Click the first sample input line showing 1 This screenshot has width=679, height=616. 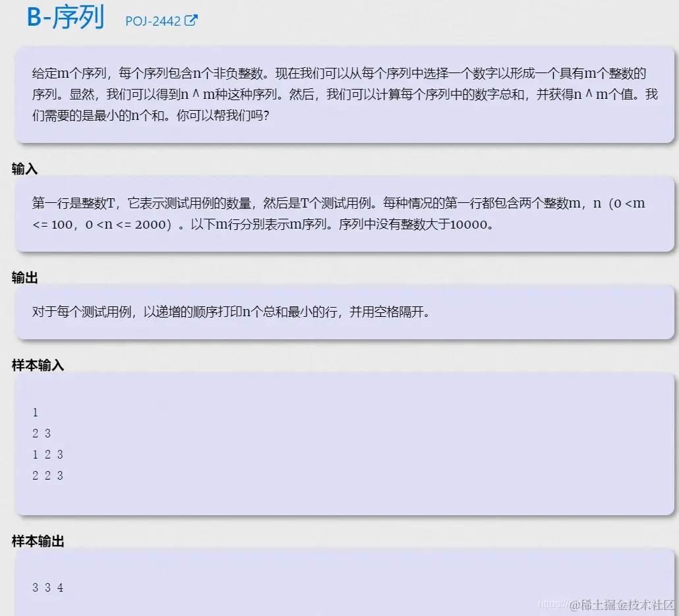point(35,412)
